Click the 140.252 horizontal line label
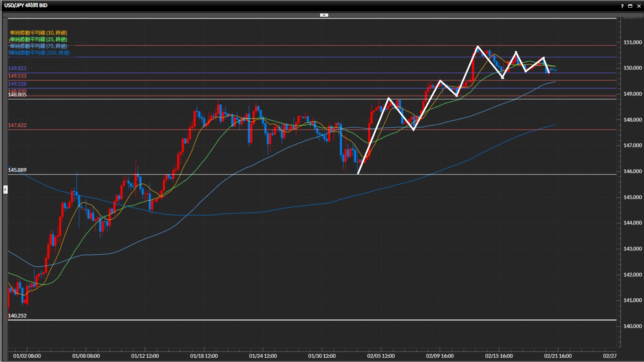644x362 pixels. [17, 315]
